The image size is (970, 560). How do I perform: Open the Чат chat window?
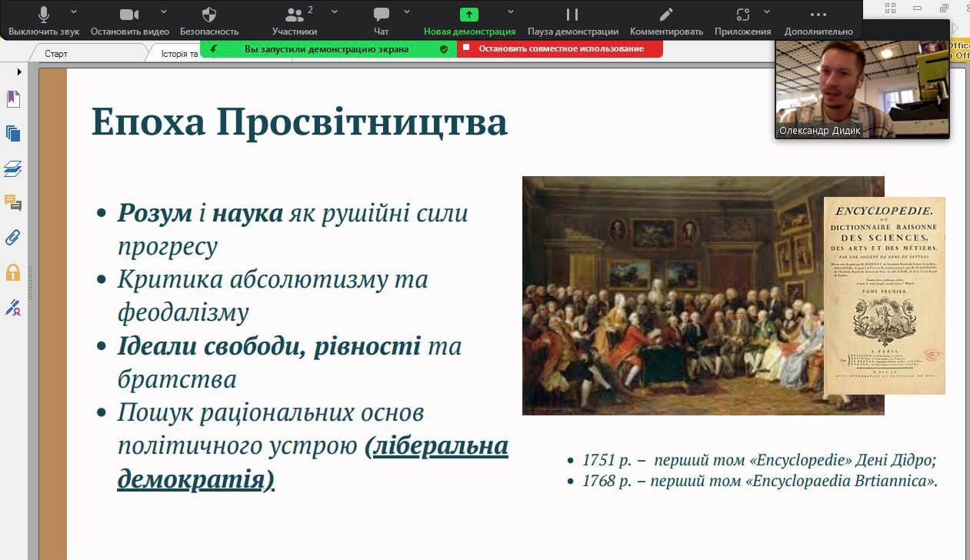click(x=382, y=22)
